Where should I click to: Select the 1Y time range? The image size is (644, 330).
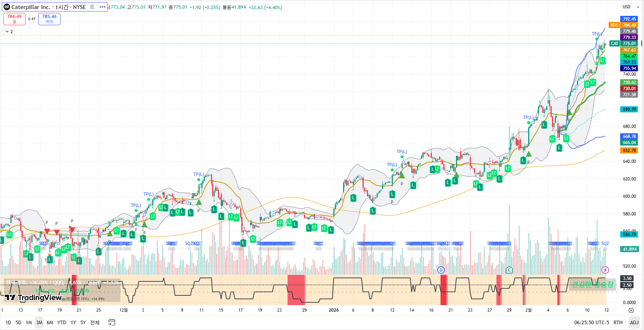pos(73,322)
